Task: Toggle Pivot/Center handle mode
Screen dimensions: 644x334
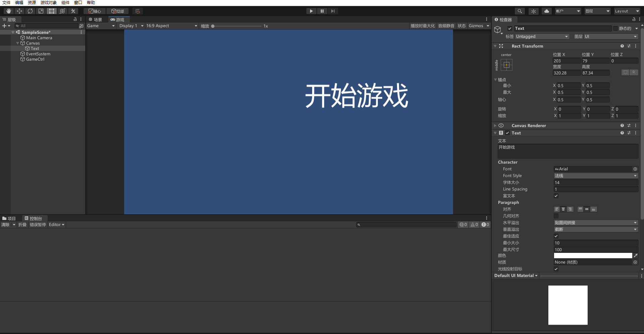Action: [95, 11]
